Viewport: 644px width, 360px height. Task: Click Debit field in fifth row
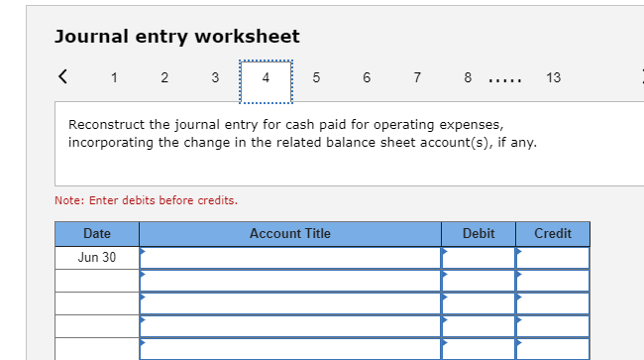(479, 349)
